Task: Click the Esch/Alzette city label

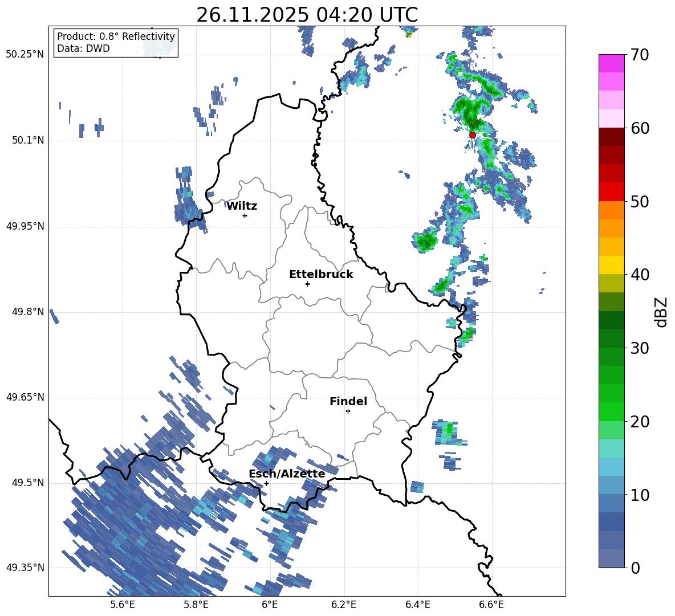Action: pos(287,474)
